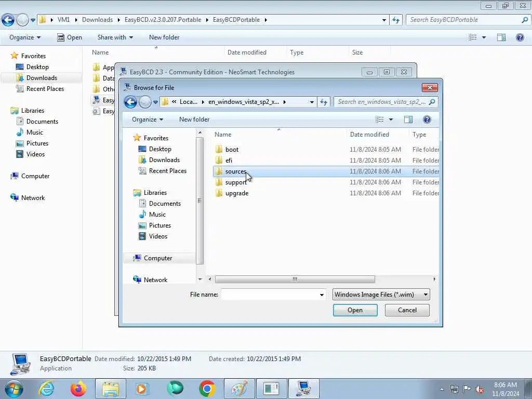Image resolution: width=532 pixels, height=399 pixels.
Task: Expand the dialog address bar history dropdown
Action: pos(312,102)
